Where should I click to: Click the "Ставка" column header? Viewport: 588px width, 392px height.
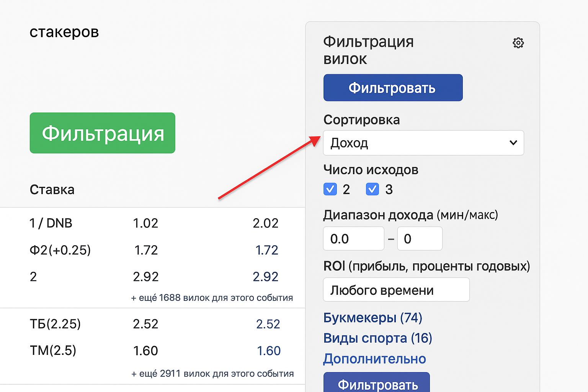(52, 189)
